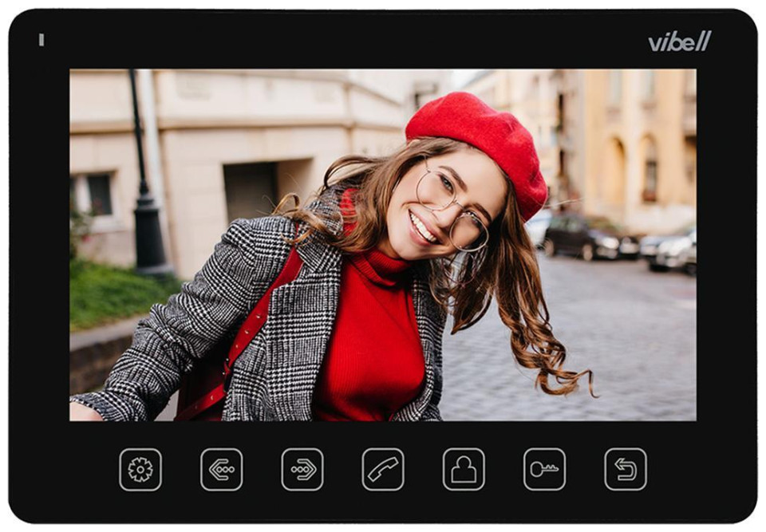Tap the camera video display screen
Image resolution: width=766 pixels, height=532 pixels.
383,245
